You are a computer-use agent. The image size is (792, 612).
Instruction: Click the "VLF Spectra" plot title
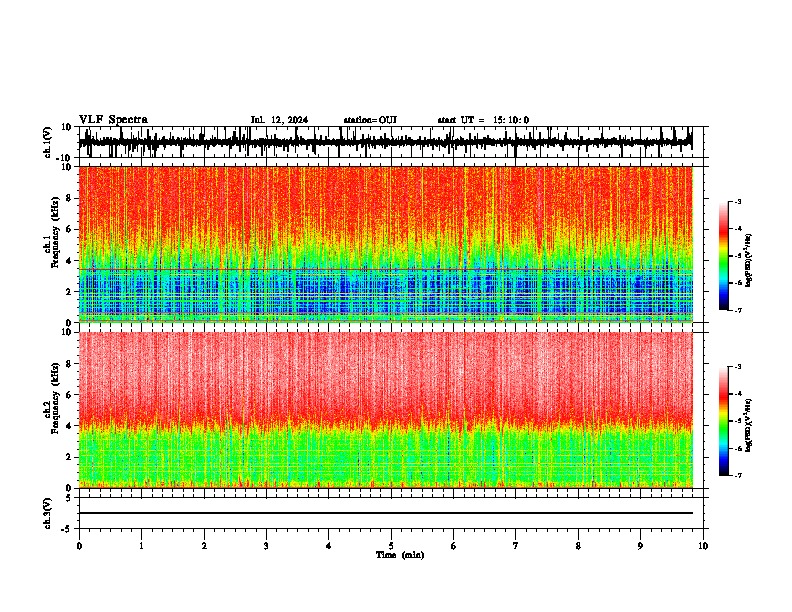(113, 120)
